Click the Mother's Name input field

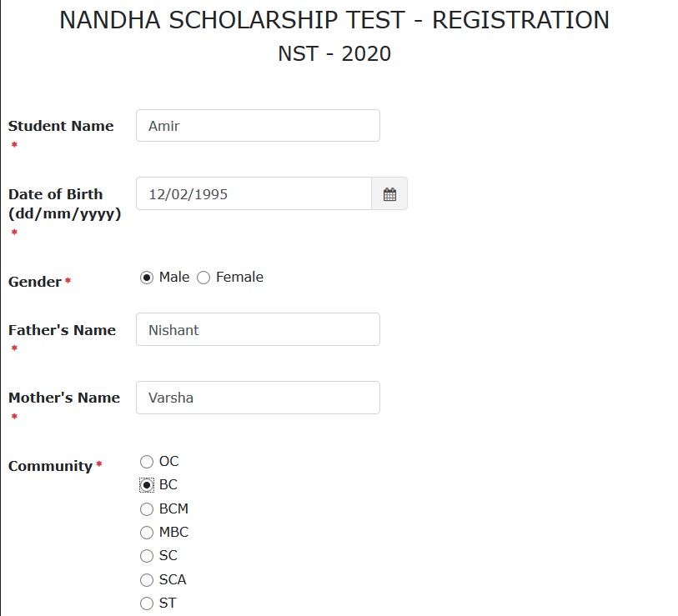point(258,398)
